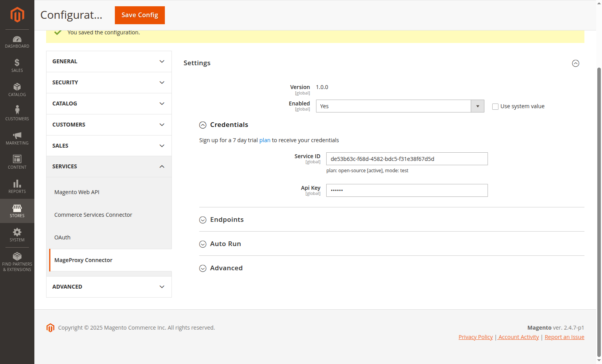Expand the Sales config section
Screen dimensions: 602x364
pyautogui.click(x=109, y=146)
